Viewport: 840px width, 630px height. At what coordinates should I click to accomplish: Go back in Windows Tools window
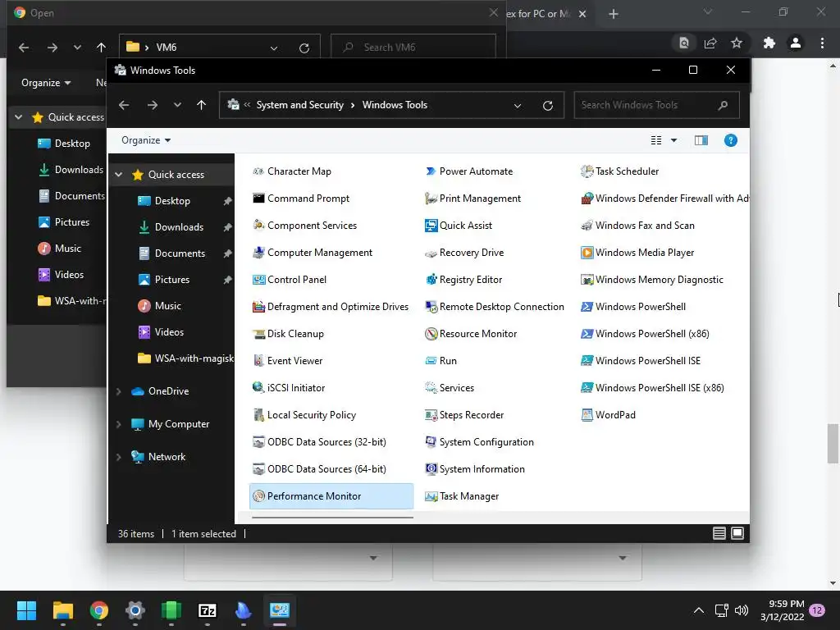(124, 105)
